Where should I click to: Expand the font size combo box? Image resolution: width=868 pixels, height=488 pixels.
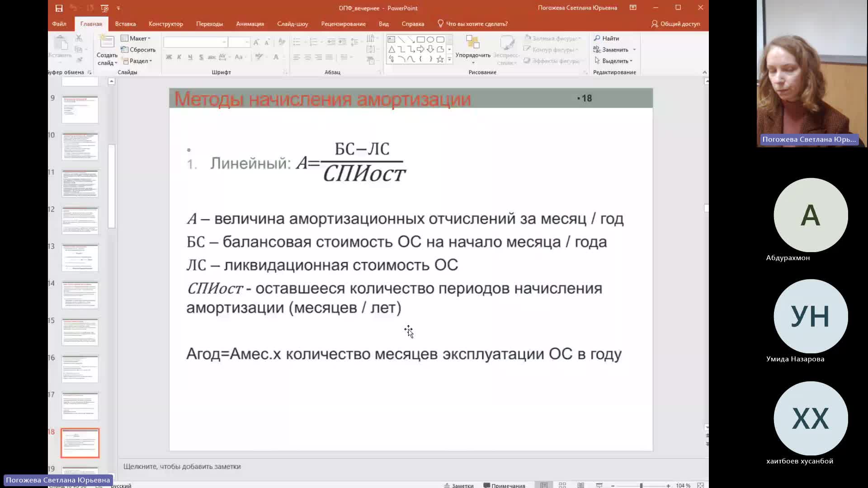[x=247, y=42]
